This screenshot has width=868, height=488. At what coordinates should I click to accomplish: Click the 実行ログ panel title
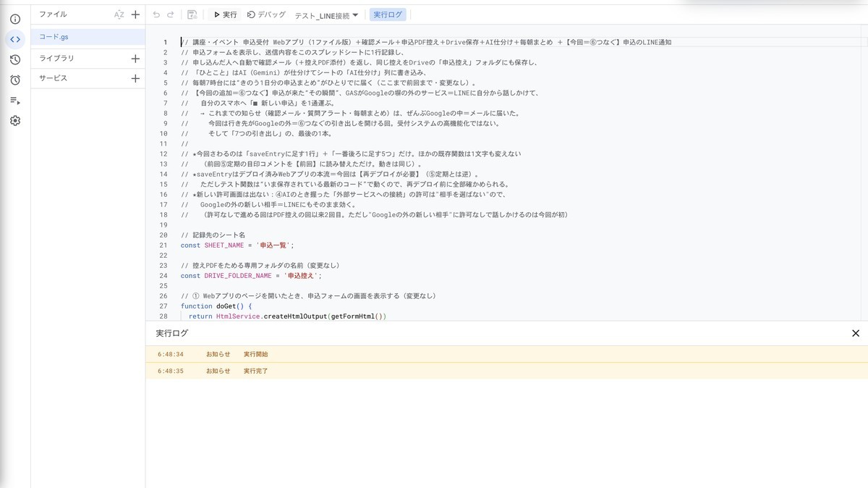(172, 333)
